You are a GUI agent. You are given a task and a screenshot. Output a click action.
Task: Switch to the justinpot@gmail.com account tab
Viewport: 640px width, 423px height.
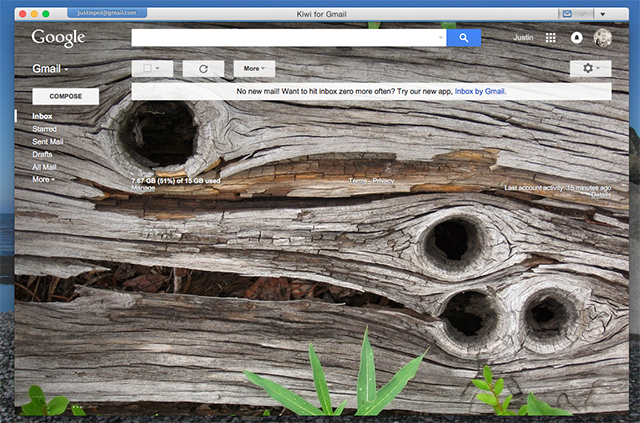point(106,14)
